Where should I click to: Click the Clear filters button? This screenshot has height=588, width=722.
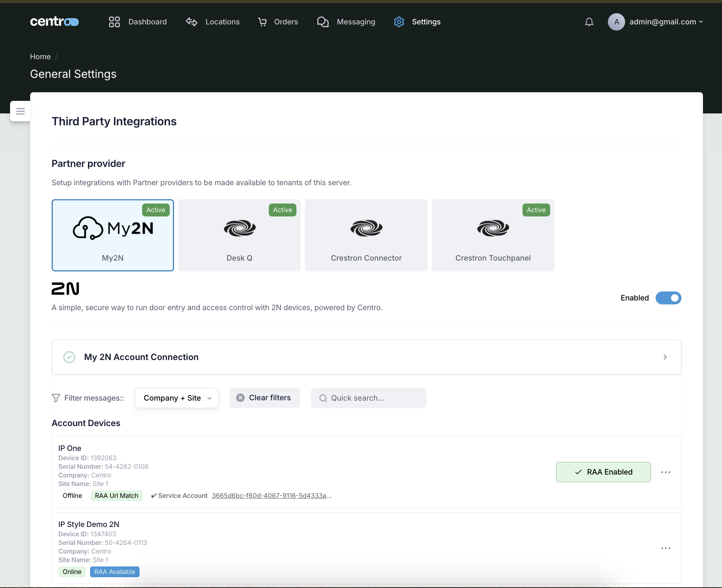(264, 398)
